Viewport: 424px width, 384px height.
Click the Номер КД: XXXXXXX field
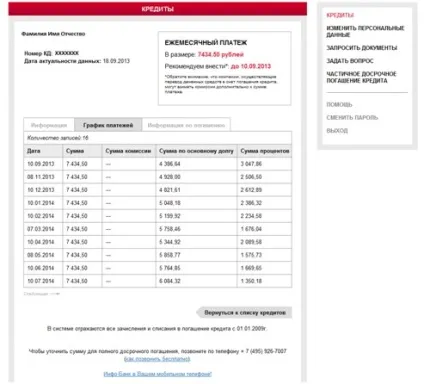pyautogui.click(x=51, y=53)
